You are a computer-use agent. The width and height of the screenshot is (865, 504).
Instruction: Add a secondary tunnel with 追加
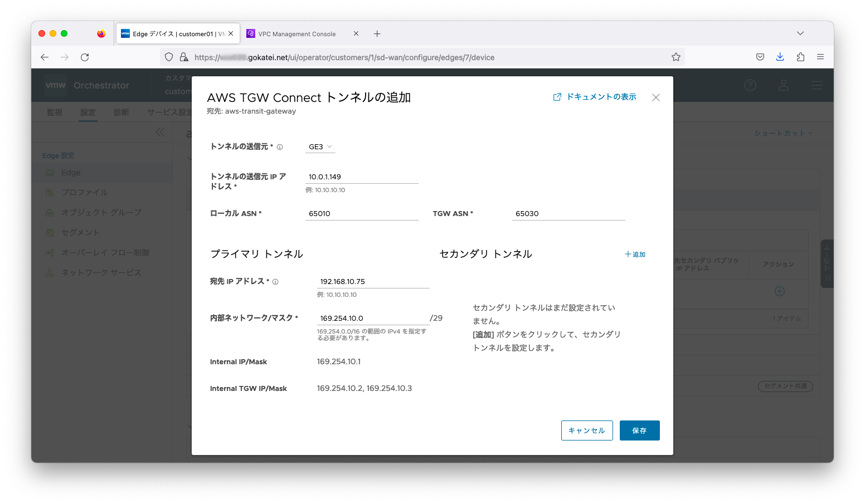click(x=635, y=255)
